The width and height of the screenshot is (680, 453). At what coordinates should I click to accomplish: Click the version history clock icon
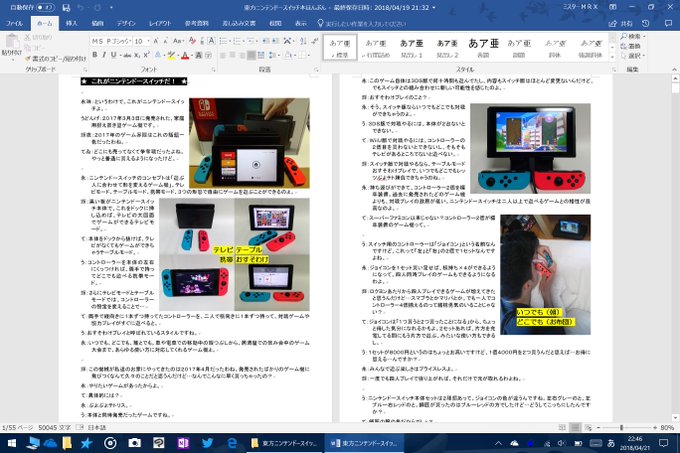(646, 23)
